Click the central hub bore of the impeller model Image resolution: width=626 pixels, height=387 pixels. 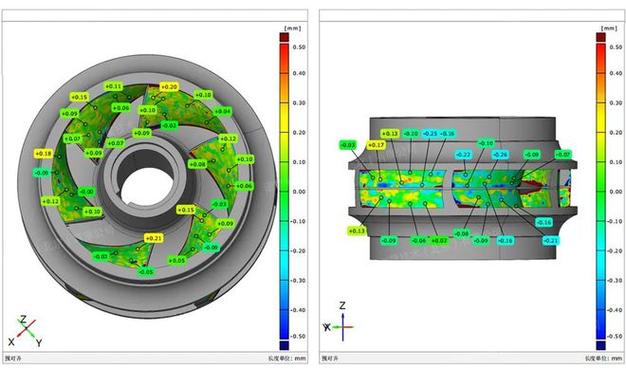coord(147,187)
